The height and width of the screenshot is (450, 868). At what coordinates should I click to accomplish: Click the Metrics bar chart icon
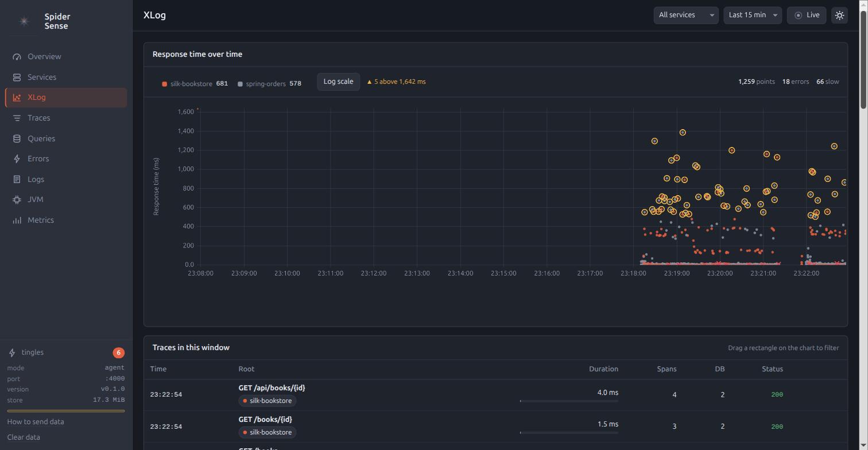pos(17,220)
